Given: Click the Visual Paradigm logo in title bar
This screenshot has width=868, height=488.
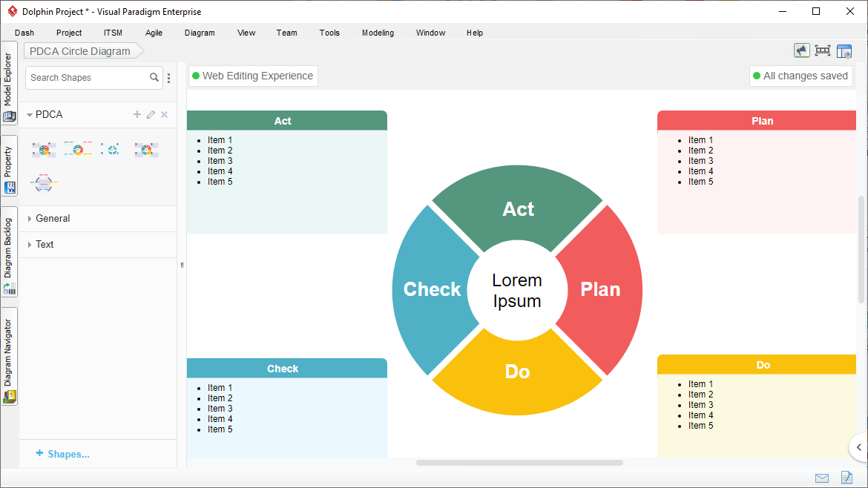Looking at the screenshot, I should pos(12,11).
